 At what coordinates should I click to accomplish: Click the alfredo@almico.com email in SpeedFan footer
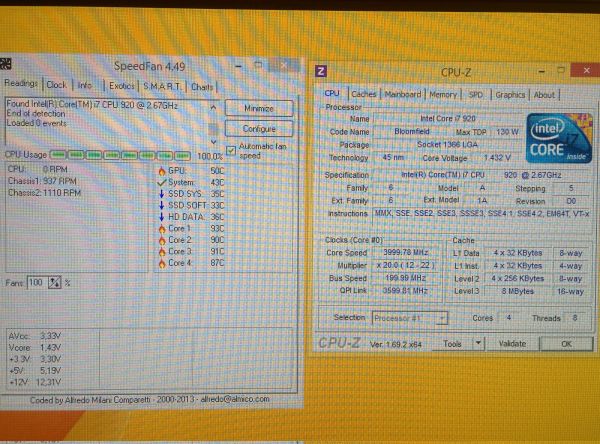pyautogui.click(x=235, y=399)
